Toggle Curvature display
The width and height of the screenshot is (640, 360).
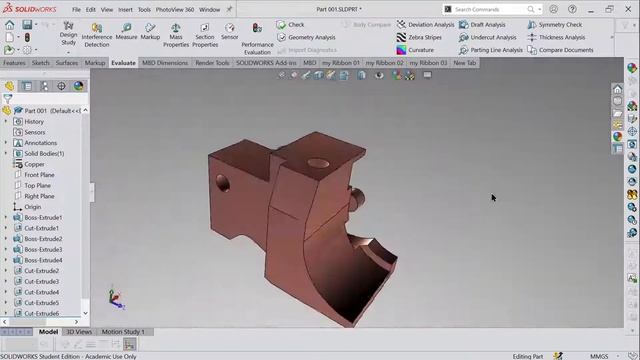pos(415,50)
